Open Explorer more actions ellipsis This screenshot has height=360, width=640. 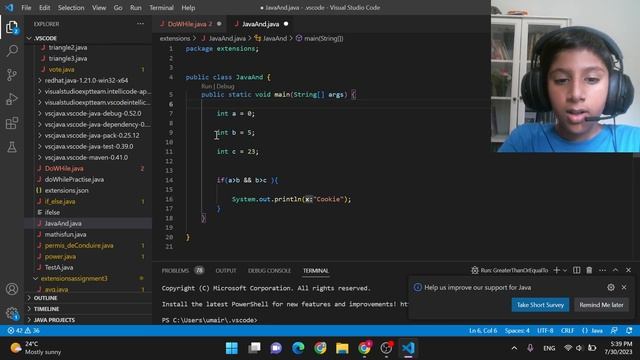[x=140, y=24]
